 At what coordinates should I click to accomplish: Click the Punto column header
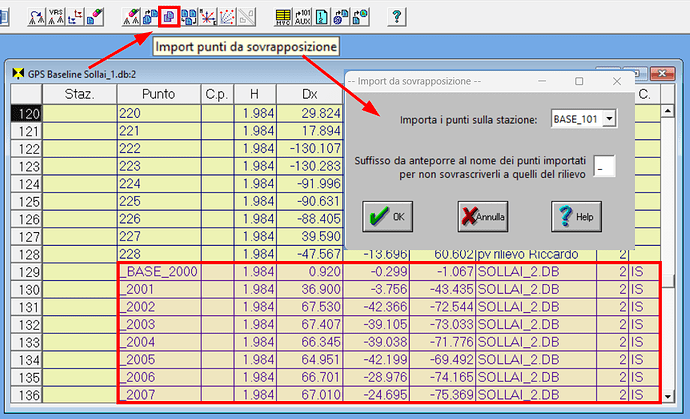click(x=158, y=94)
